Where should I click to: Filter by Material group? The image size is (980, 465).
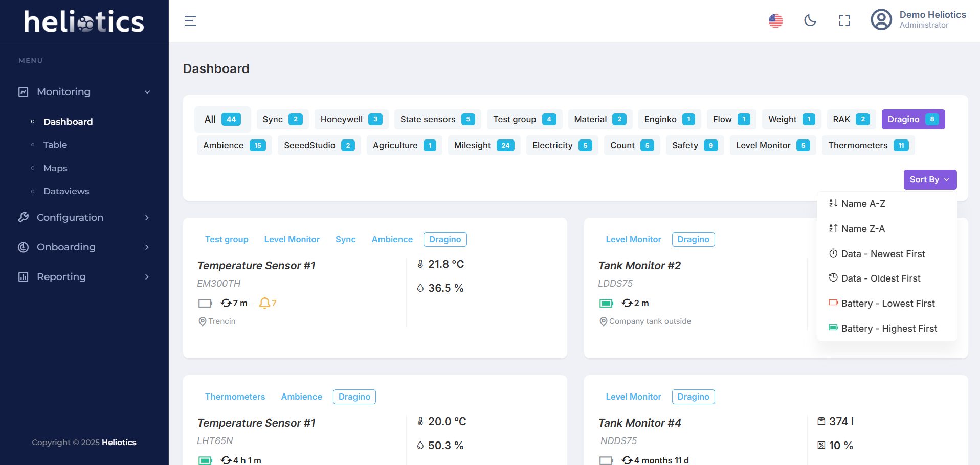[x=600, y=119]
